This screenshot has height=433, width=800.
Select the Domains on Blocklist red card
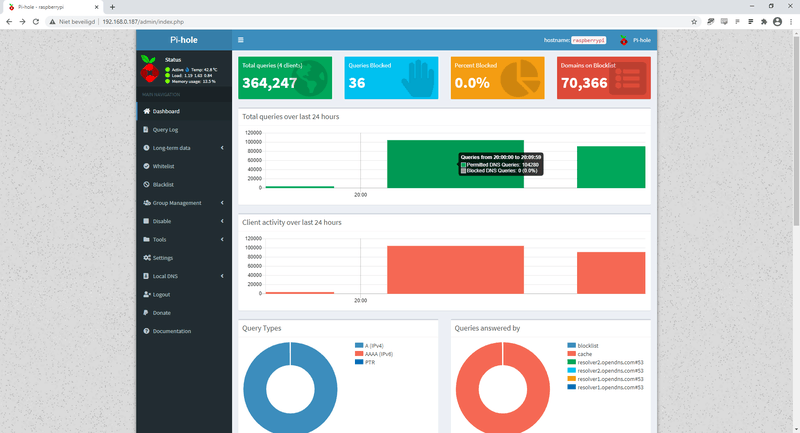(604, 78)
